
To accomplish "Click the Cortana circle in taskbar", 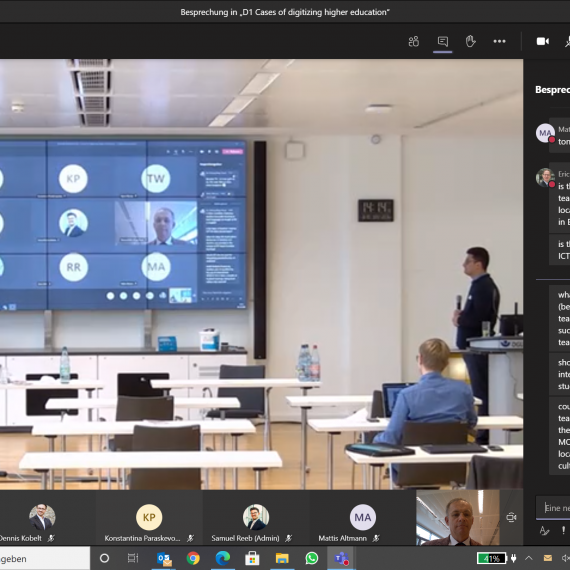I will tap(104, 558).
